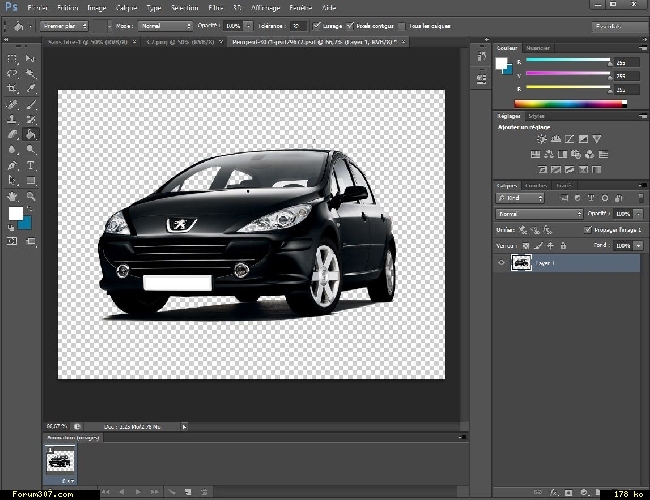Select the Path Selection tool

(12, 180)
